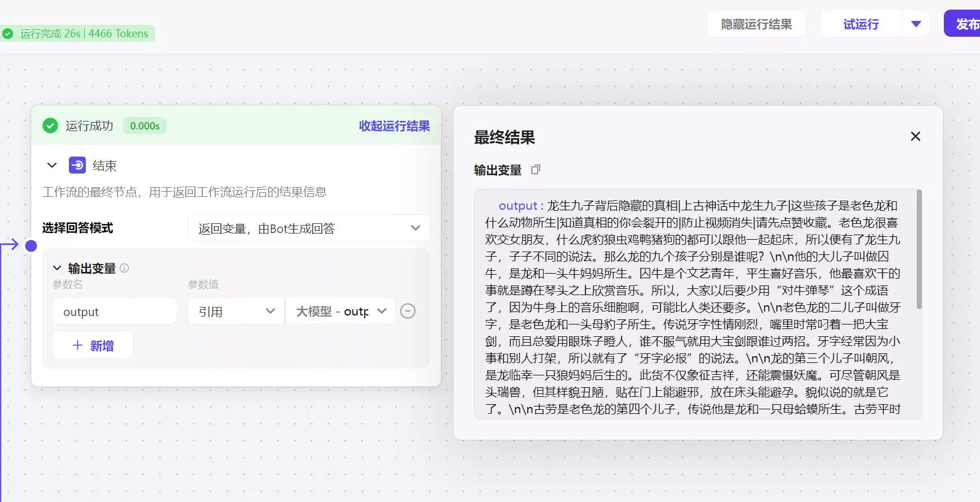
Task: Click the info icon beside 输出变量
Action: (124, 268)
